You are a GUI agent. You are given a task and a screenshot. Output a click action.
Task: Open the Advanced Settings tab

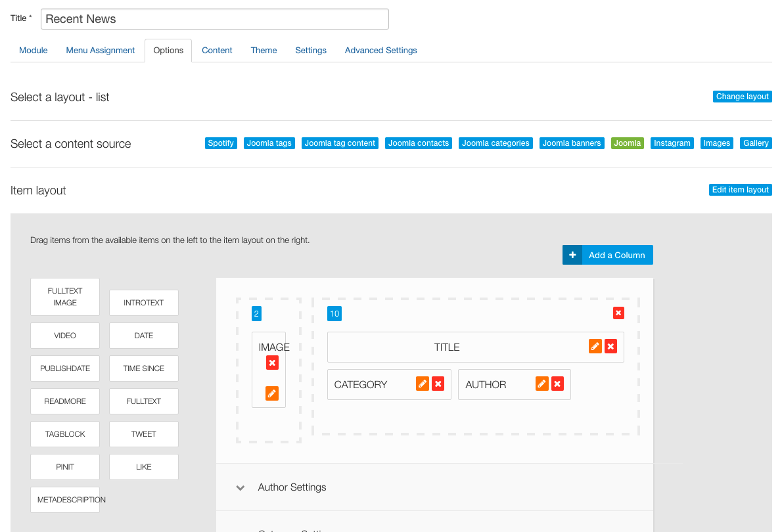click(381, 51)
